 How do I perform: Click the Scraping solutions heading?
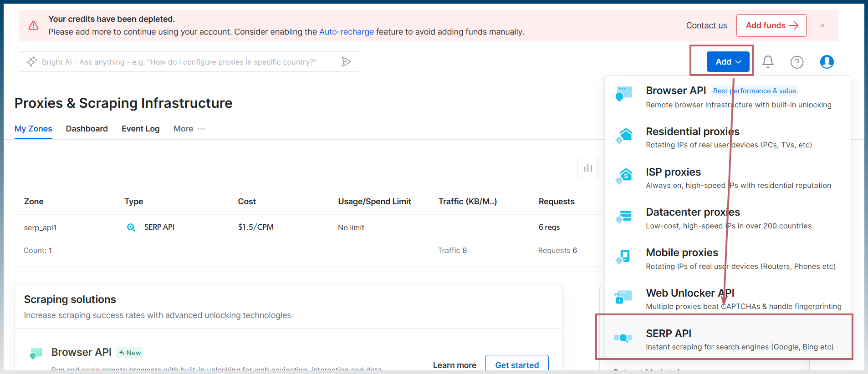[x=70, y=299]
